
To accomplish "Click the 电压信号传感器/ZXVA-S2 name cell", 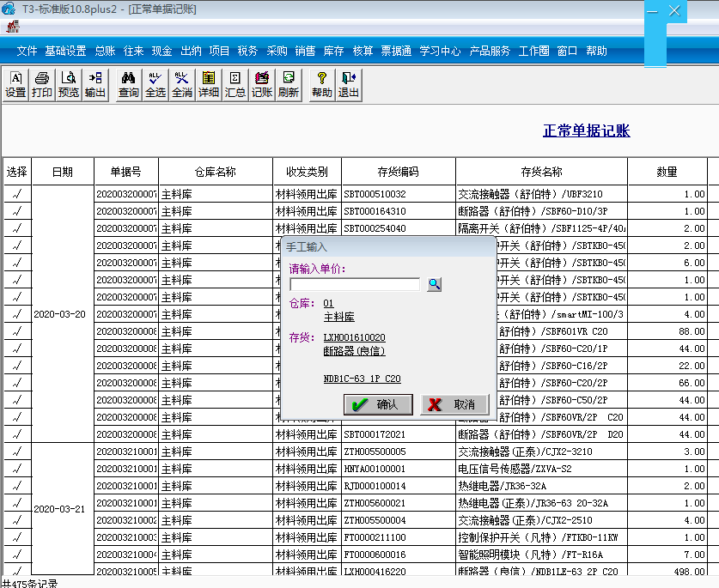I will (541, 469).
